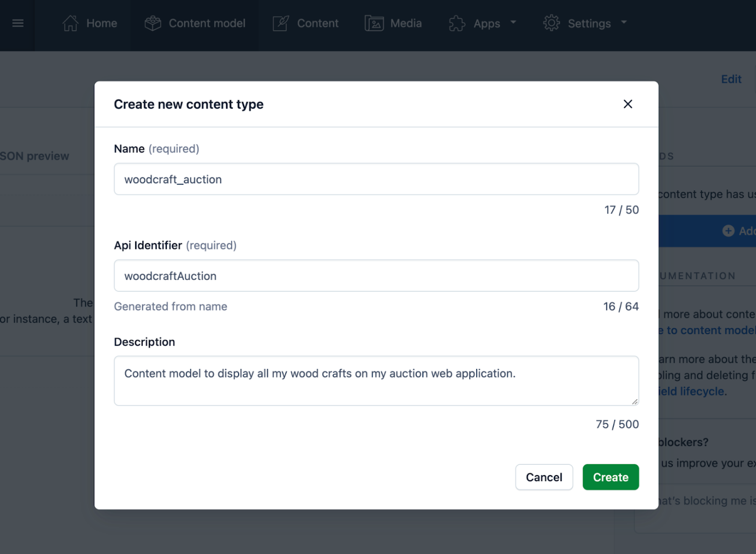Viewport: 756px width, 554px height.
Task: Dismiss the dialog with the X icon
Action: pos(627,104)
